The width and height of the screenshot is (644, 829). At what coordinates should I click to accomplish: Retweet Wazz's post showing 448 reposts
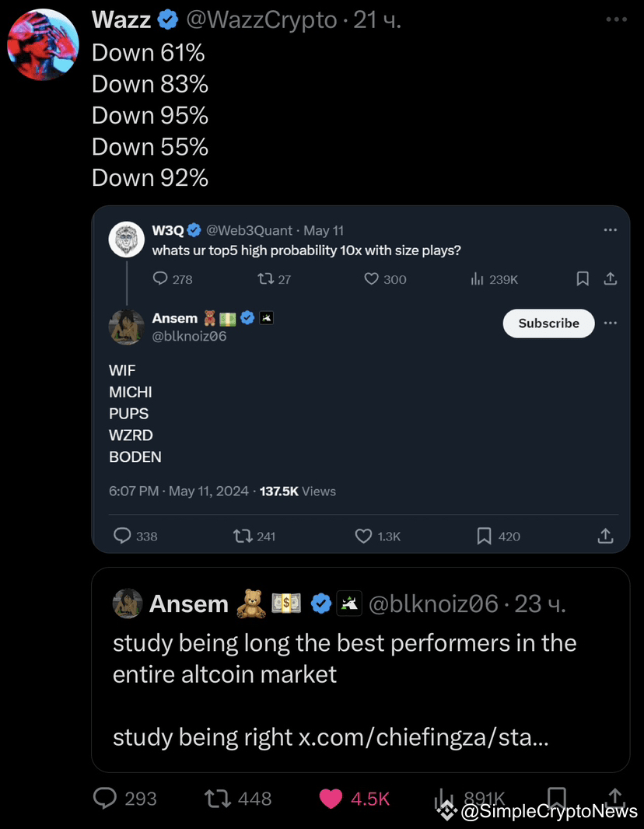point(216,799)
